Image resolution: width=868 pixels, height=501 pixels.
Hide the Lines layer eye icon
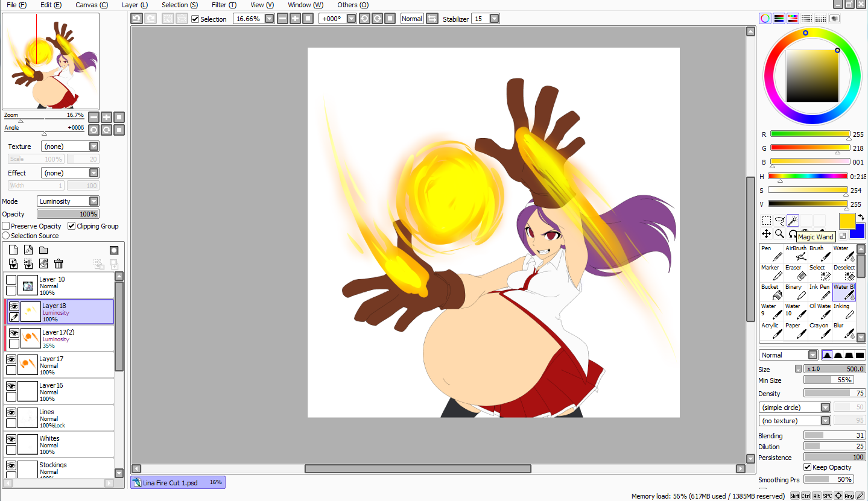[11, 412]
